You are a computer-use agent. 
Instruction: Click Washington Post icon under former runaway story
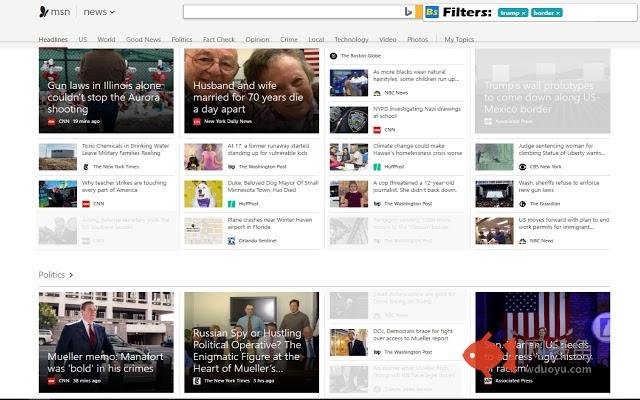point(231,167)
